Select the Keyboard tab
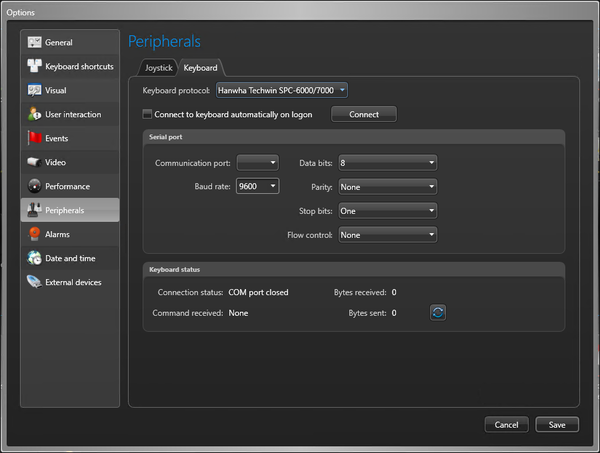Viewport: 600px width, 453px height. point(201,68)
